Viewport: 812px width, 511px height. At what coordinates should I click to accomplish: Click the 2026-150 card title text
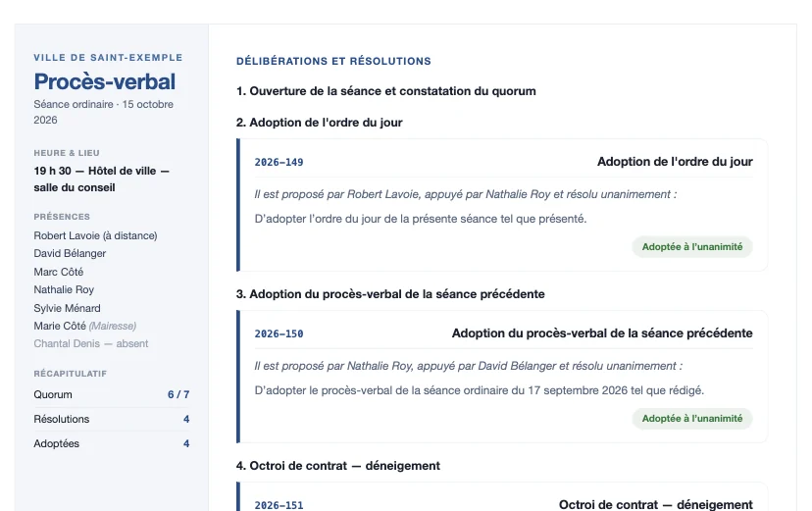tap(602, 332)
